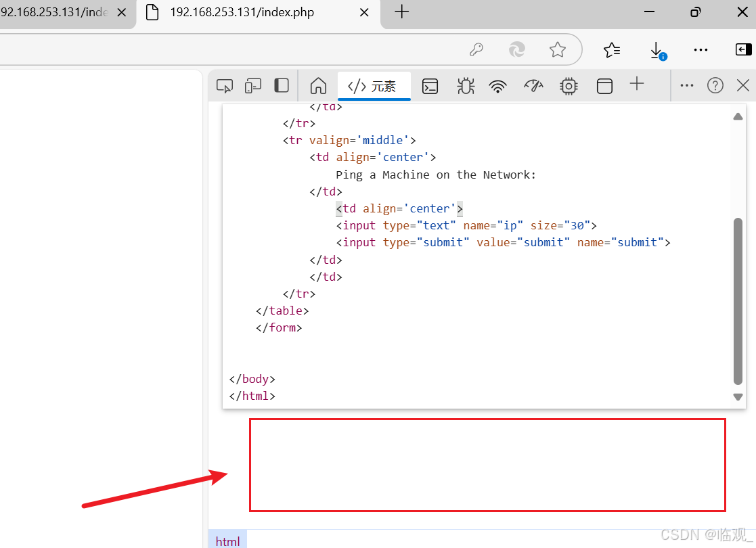Toggle device emulation in DevTools
The image size is (756, 548).
click(x=252, y=87)
